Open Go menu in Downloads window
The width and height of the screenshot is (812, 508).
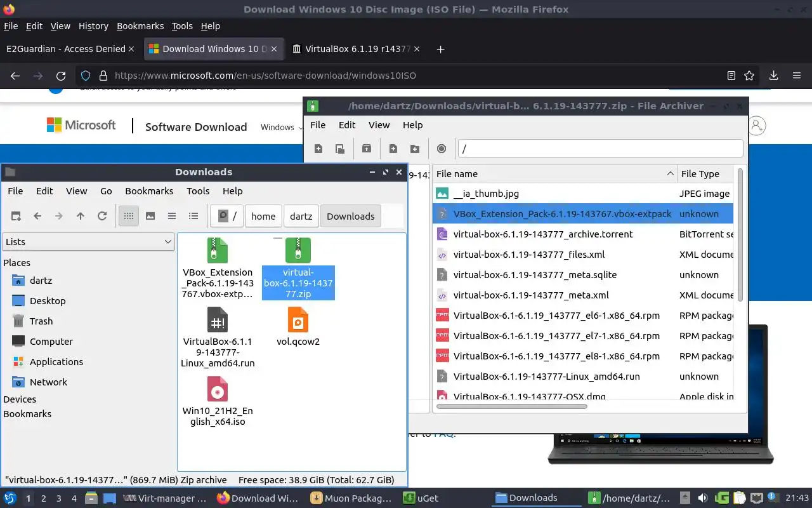106,190
